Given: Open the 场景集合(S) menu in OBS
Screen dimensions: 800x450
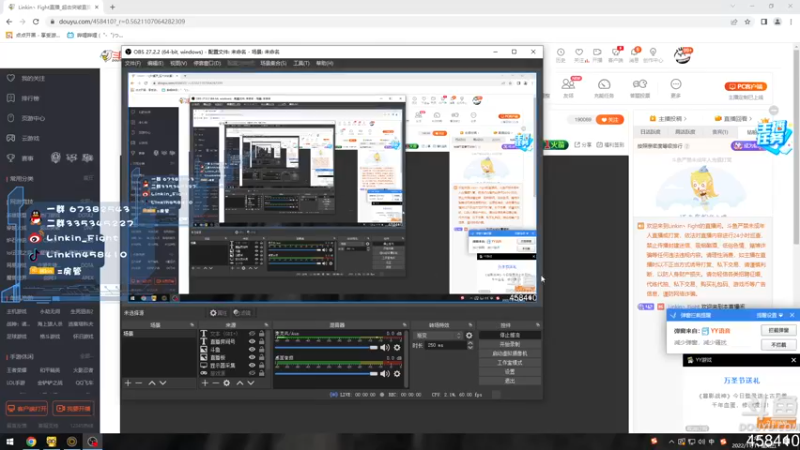Looking at the screenshot, I should [x=273, y=63].
